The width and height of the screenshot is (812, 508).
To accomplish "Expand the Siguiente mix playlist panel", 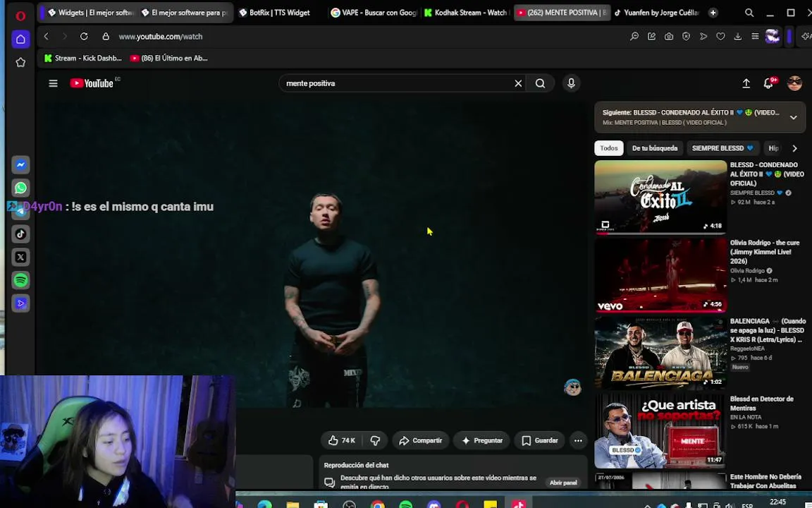I will pyautogui.click(x=793, y=117).
